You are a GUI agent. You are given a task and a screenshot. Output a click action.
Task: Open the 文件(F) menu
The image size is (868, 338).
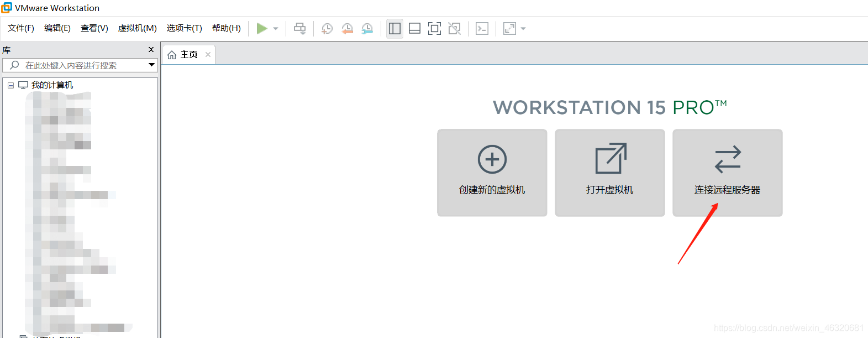[x=21, y=28]
